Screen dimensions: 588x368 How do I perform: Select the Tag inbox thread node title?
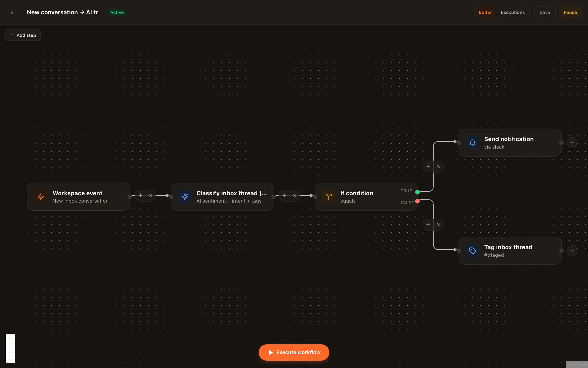click(508, 247)
